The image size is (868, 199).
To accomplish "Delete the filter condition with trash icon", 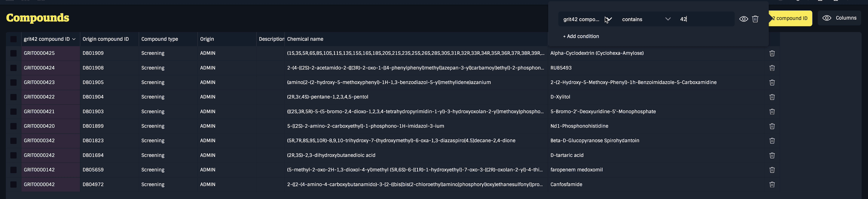I will point(755,19).
